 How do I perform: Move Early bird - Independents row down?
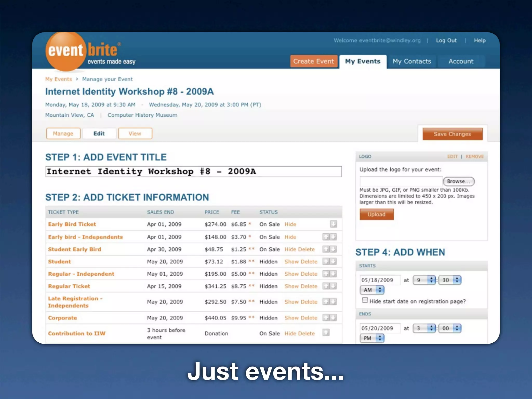333,237
